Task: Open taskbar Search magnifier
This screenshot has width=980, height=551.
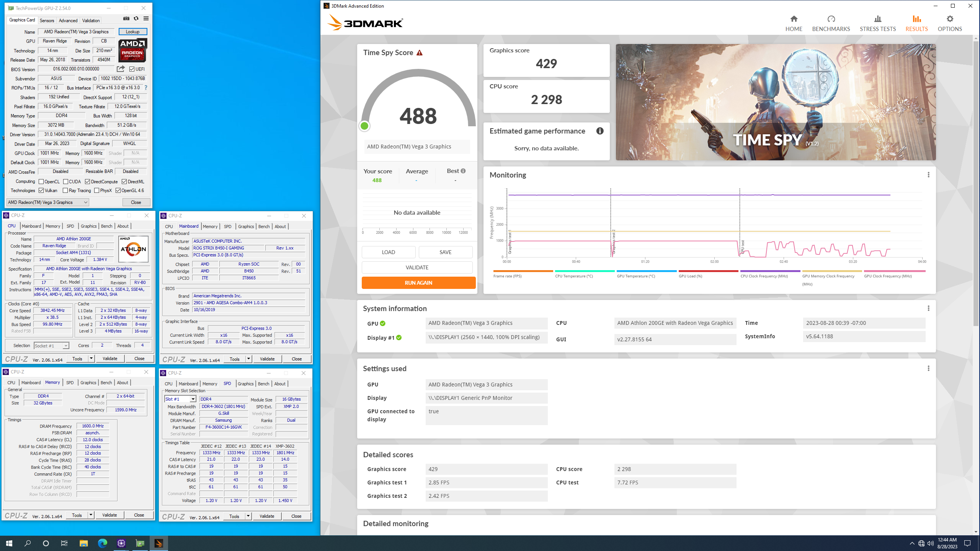Action: (28, 543)
